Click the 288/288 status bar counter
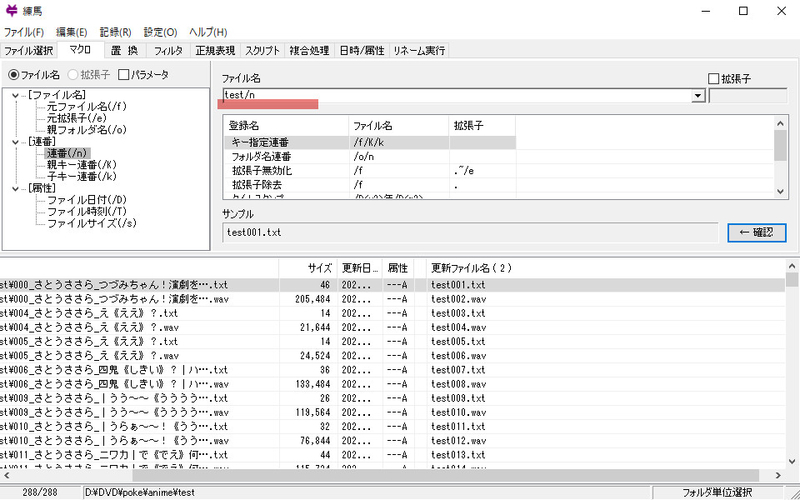This screenshot has height=500, width=800. pos(40,493)
